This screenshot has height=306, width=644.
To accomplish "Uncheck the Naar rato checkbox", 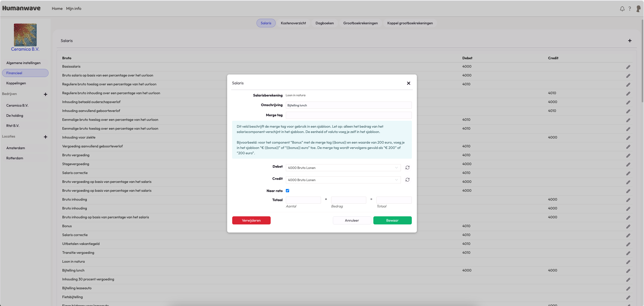I will pos(287,191).
